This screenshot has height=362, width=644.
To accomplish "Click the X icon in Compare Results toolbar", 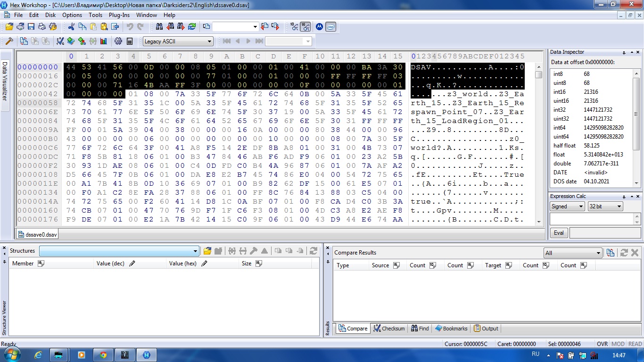I will pos(635,253).
